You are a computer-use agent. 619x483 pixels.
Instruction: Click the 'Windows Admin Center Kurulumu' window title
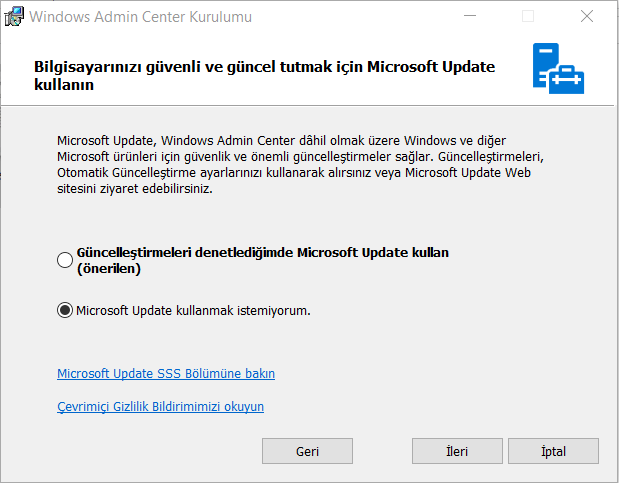point(139,17)
